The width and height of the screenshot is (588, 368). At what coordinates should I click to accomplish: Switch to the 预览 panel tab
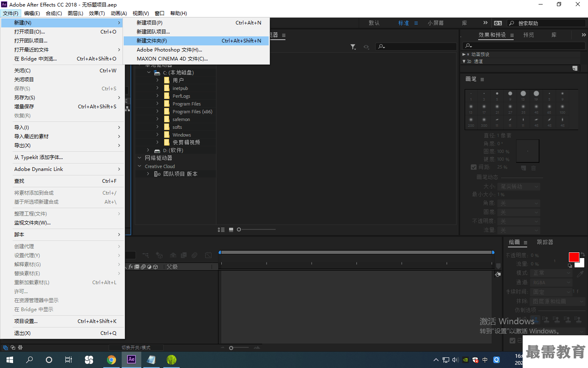pos(528,35)
